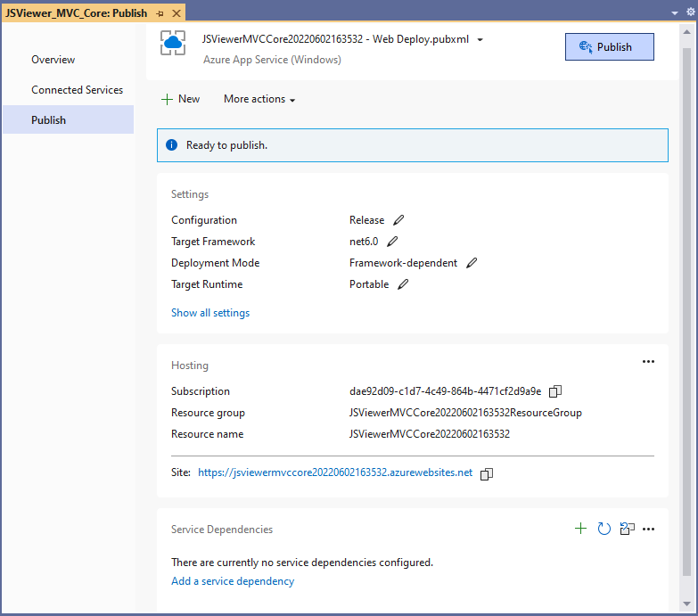
Task: Expand the publish profile pubxml dropdown
Action: click(x=480, y=39)
